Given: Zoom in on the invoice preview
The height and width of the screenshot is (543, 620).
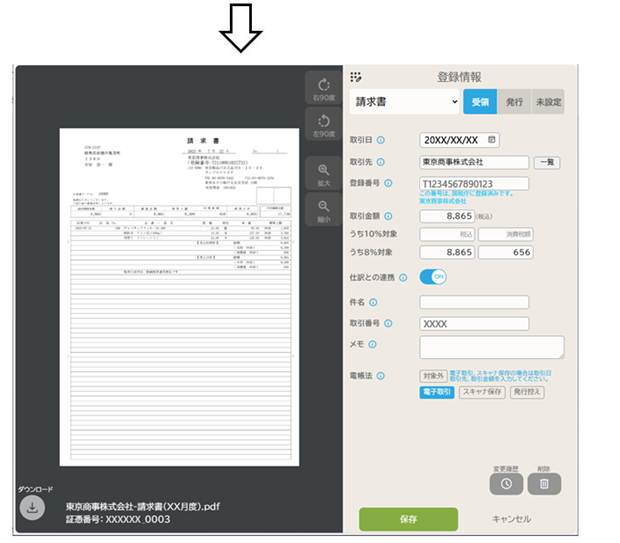Looking at the screenshot, I should pyautogui.click(x=323, y=174).
